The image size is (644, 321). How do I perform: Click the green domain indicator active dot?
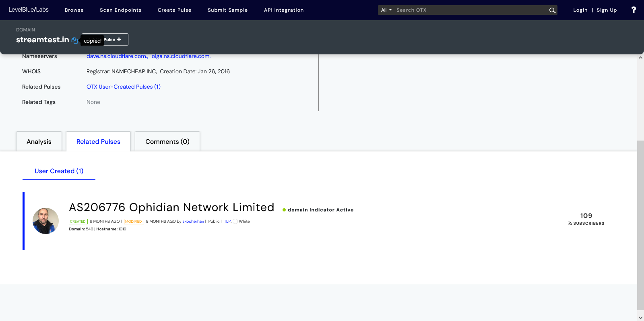pyautogui.click(x=284, y=210)
